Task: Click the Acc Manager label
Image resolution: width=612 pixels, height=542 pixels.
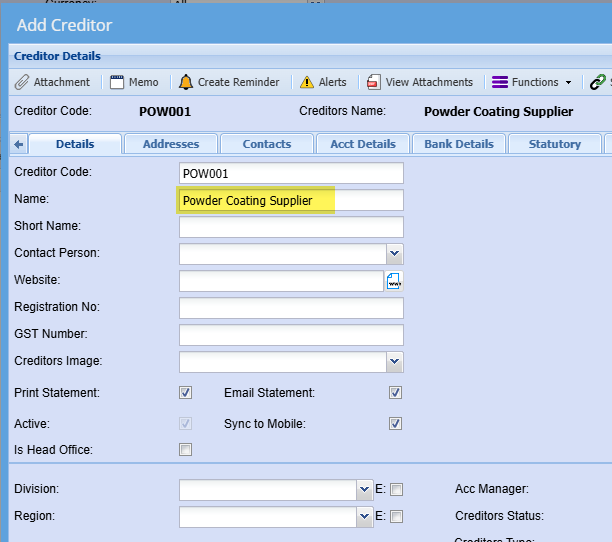Action: pyautogui.click(x=492, y=489)
